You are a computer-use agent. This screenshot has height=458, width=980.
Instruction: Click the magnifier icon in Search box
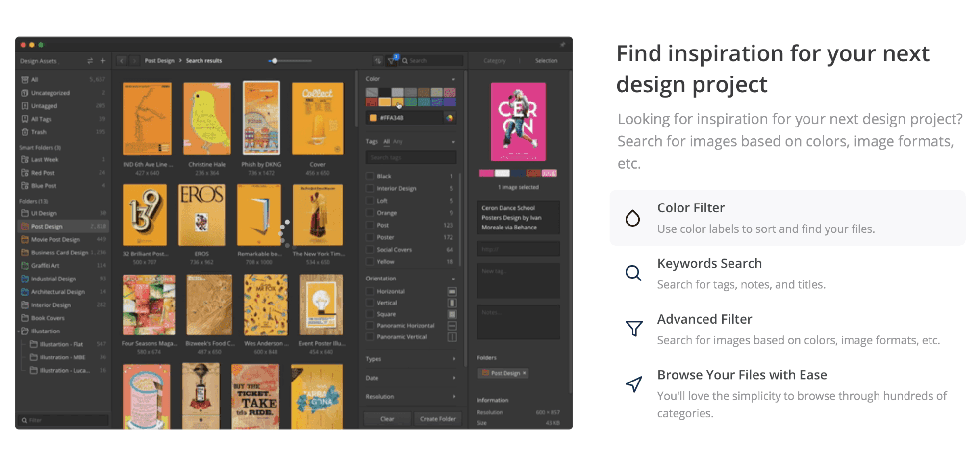pos(405,61)
